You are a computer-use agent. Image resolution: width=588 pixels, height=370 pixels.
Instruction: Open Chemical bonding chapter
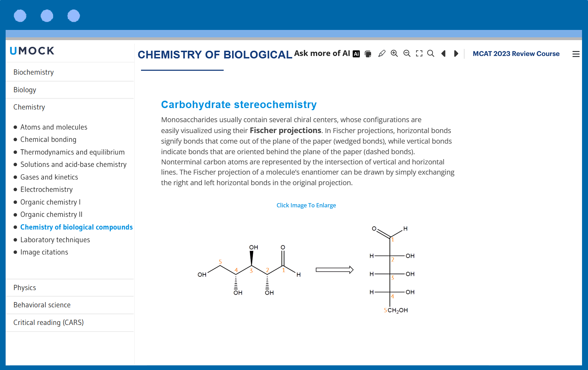[48, 139]
